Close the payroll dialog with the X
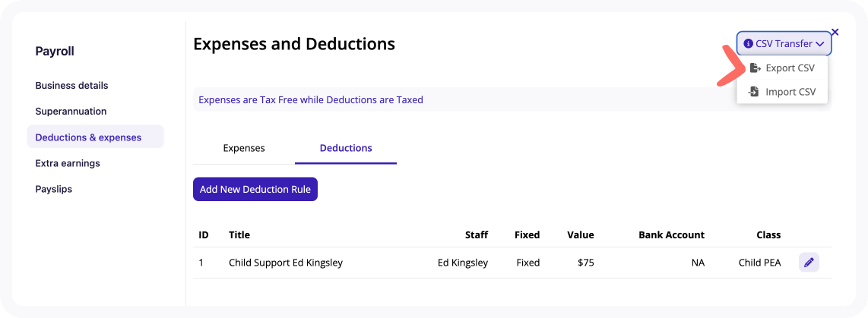The width and height of the screenshot is (868, 318). (835, 32)
